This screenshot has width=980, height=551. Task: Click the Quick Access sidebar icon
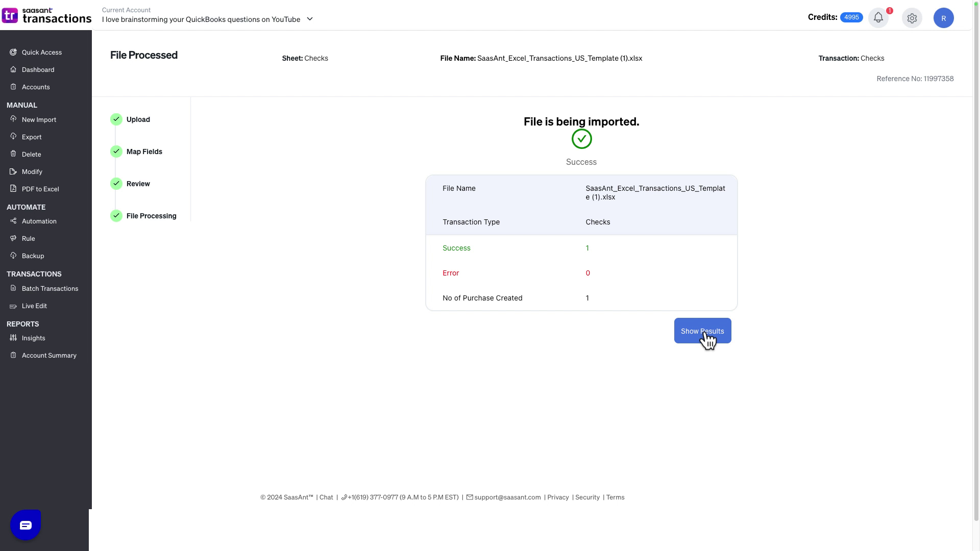click(13, 52)
